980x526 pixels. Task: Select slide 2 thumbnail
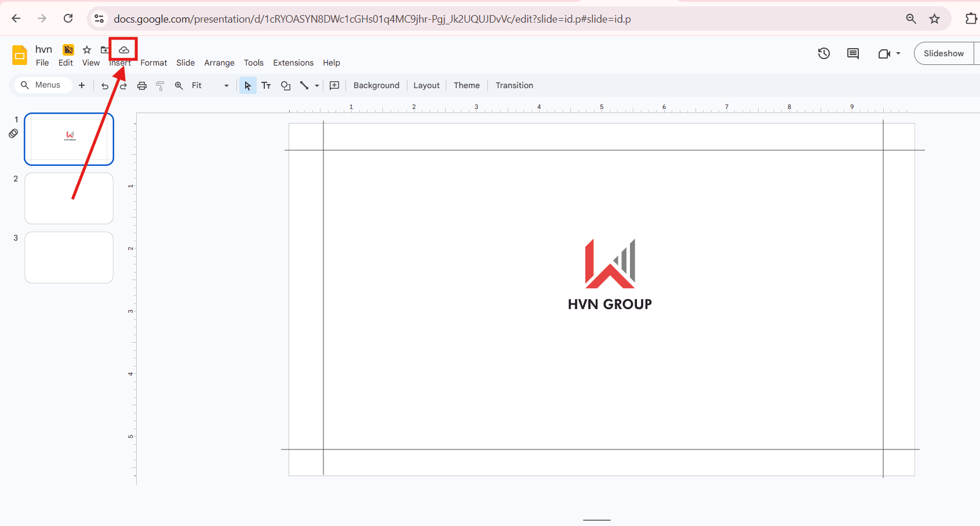(68, 198)
